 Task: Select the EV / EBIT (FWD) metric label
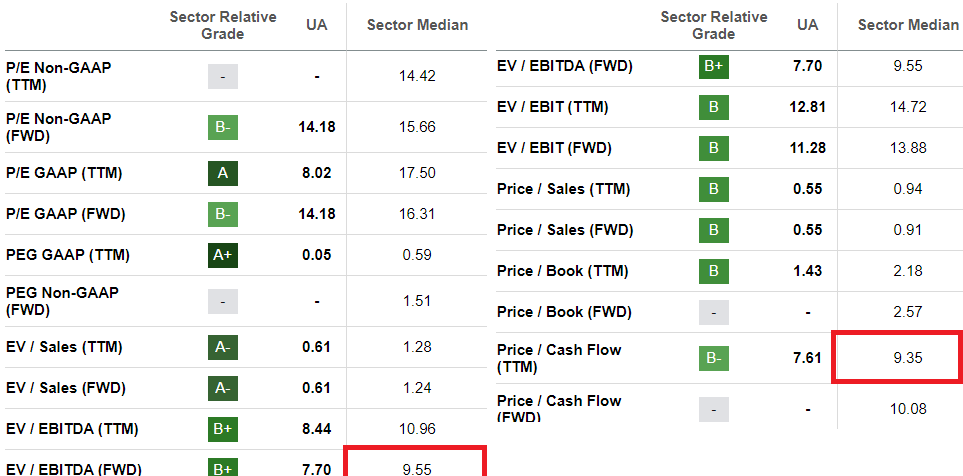pyautogui.click(x=553, y=148)
